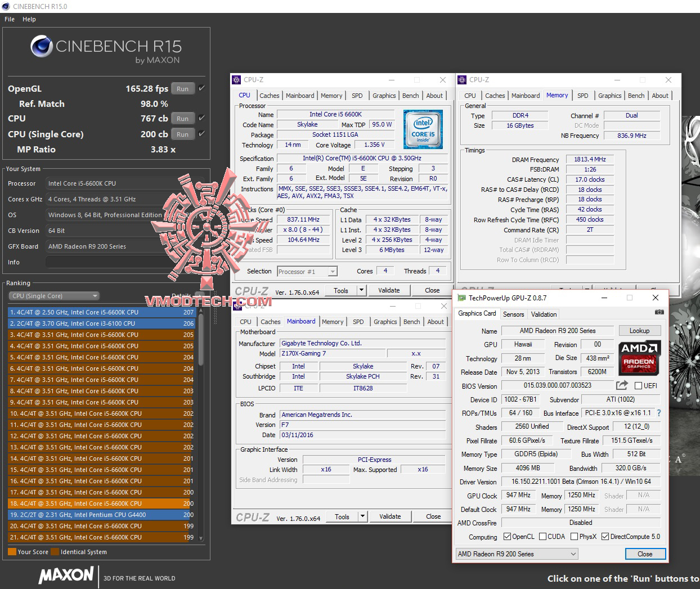Click the GPU-Z BIOS share/export icon
Screen dimensions: 700x589
[x=622, y=385]
